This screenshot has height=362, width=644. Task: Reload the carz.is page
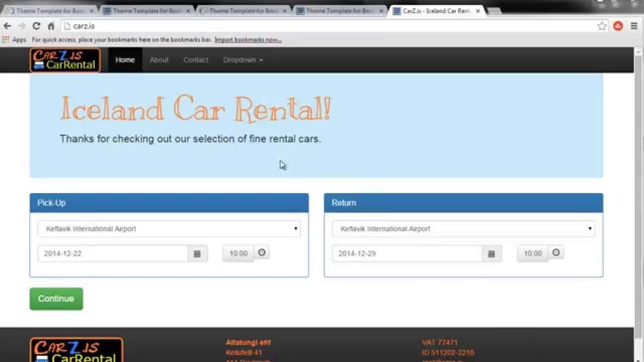[36, 26]
